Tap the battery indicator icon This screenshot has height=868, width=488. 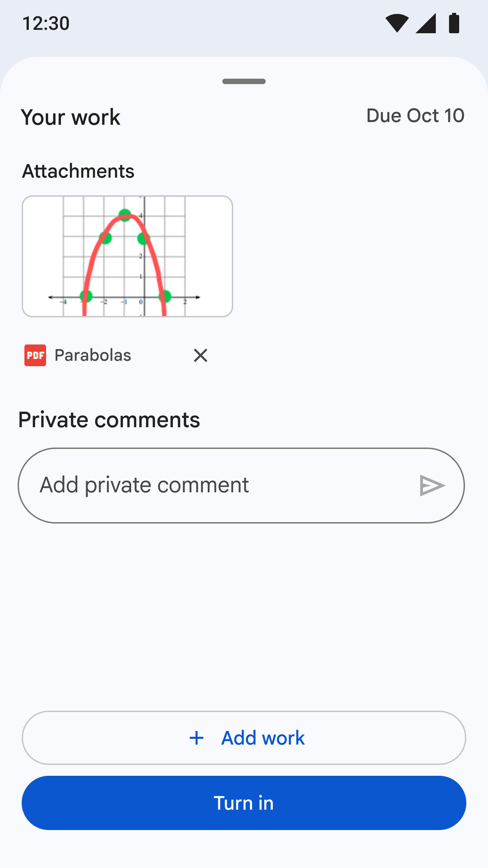[x=454, y=23]
